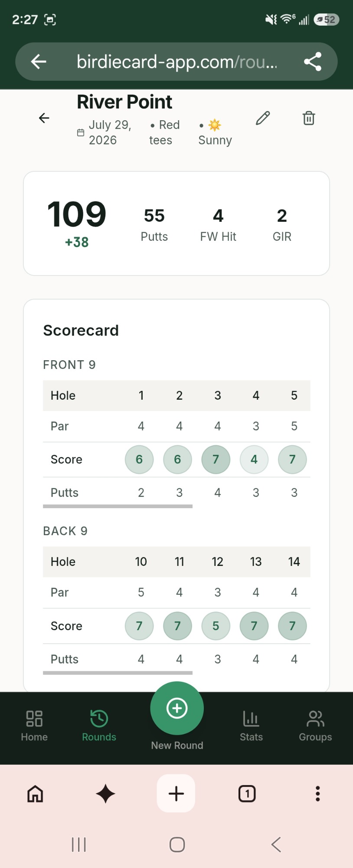Open the browser three-dot menu

click(x=318, y=794)
